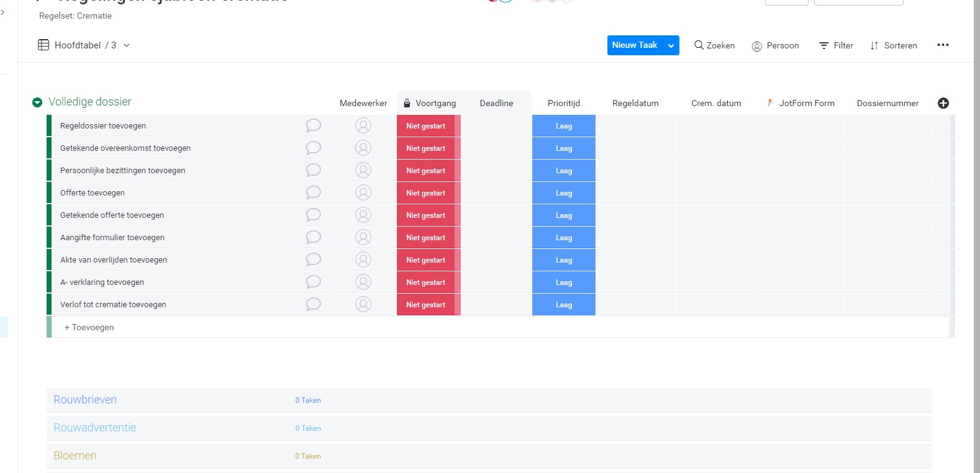This screenshot has width=980, height=473.
Task: Assign a person to Aangifte formulier toevoegen
Action: click(x=363, y=237)
